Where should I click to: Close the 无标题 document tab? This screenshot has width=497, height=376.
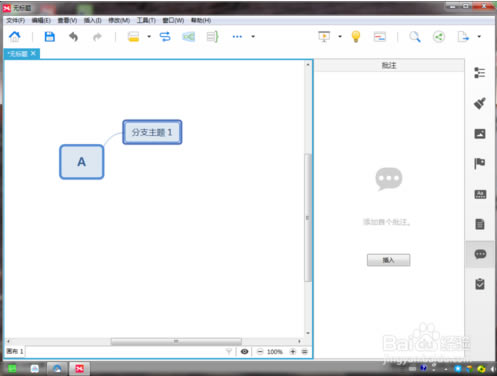pyautogui.click(x=33, y=53)
